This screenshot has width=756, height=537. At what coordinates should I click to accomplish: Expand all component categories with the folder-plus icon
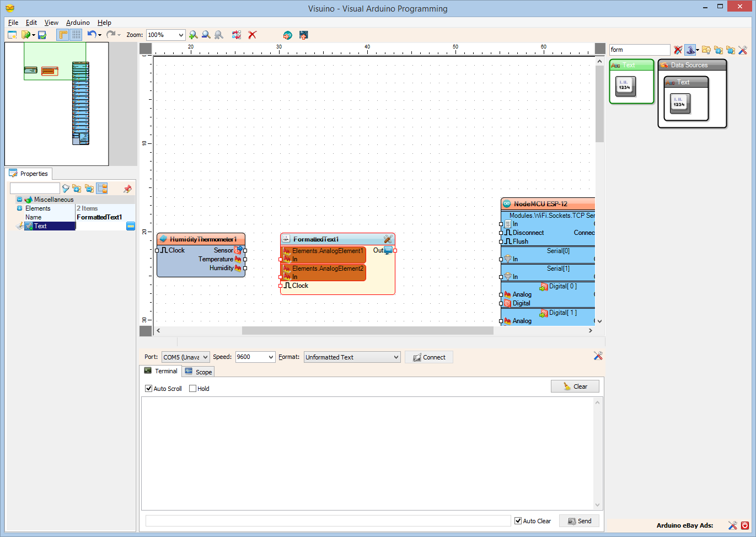[x=718, y=50]
